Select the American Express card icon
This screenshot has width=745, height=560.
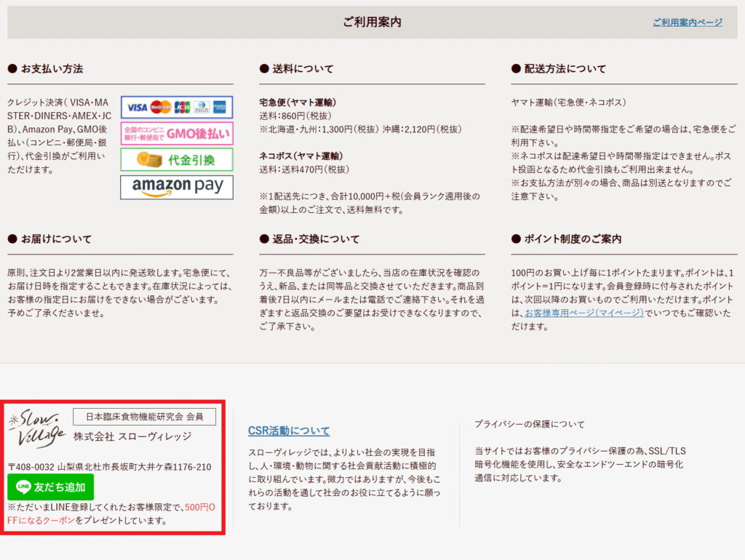pos(218,107)
